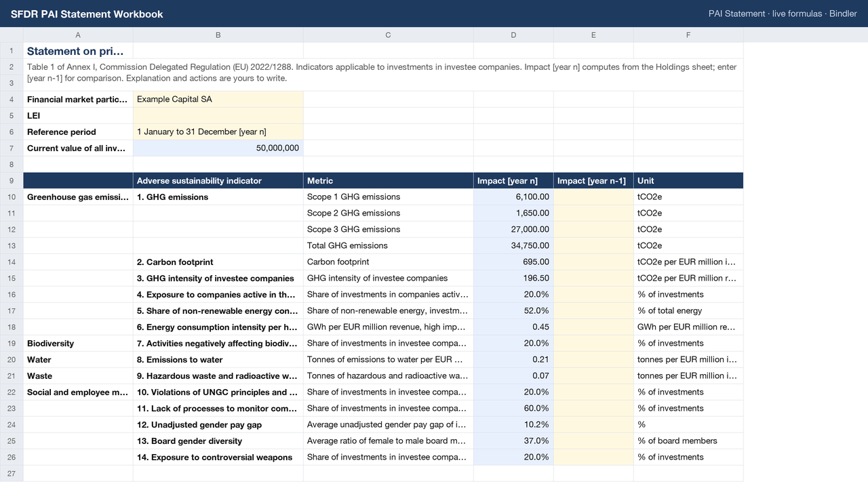Select the 'Reference period' label cell
868x488 pixels.
(x=78, y=131)
